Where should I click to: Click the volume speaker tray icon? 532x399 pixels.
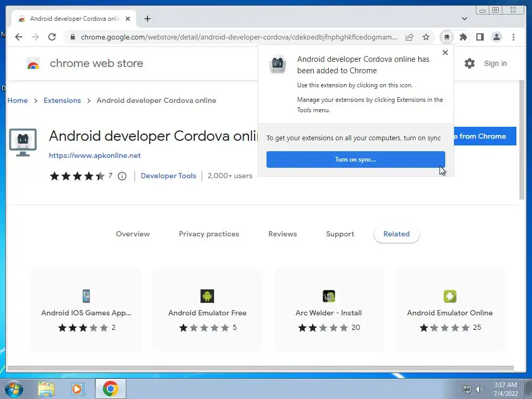480,389
